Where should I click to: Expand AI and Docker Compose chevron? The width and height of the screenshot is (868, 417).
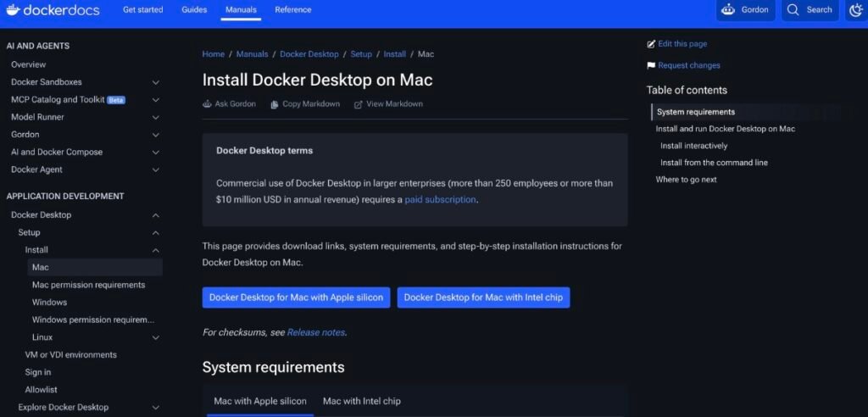coord(156,153)
